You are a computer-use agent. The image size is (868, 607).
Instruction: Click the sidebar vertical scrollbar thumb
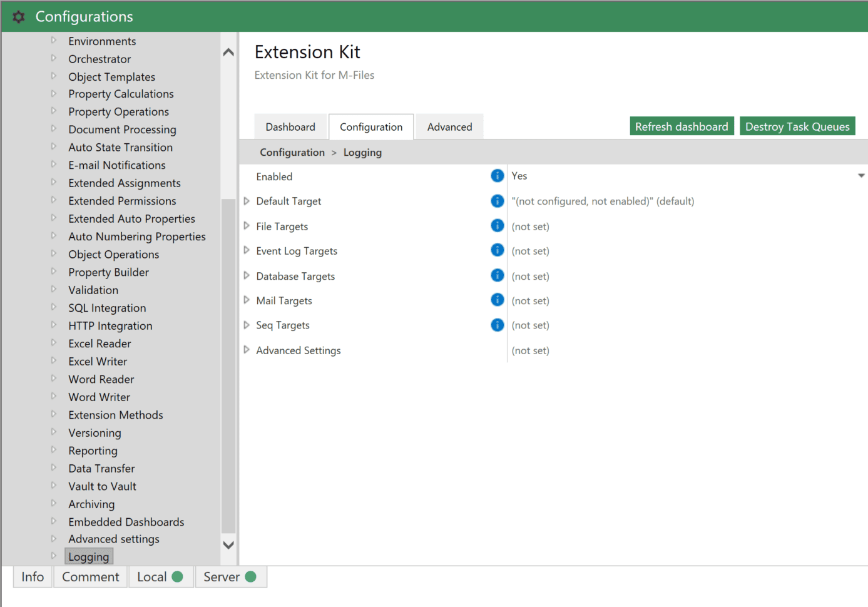(x=228, y=366)
